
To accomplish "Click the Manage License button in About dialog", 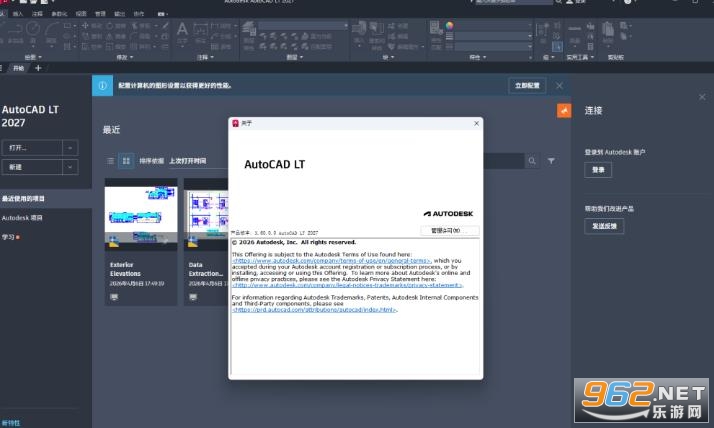I will (x=449, y=230).
